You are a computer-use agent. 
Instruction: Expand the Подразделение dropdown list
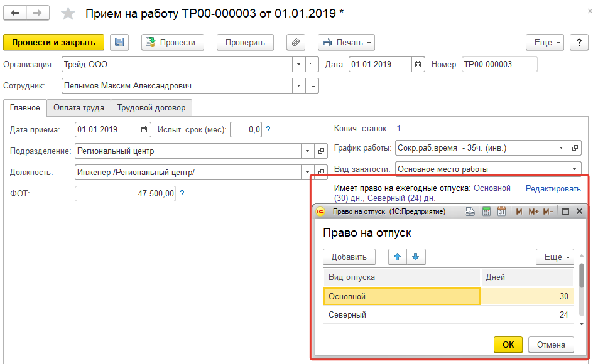tap(307, 151)
